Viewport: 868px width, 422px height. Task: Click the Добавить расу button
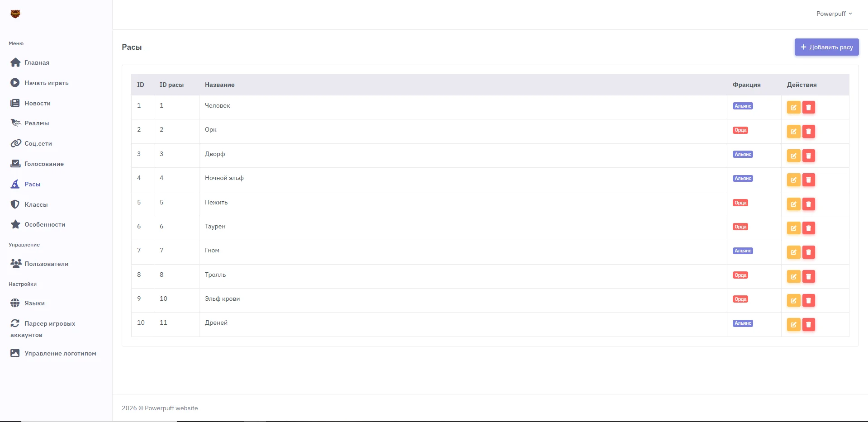coord(826,47)
